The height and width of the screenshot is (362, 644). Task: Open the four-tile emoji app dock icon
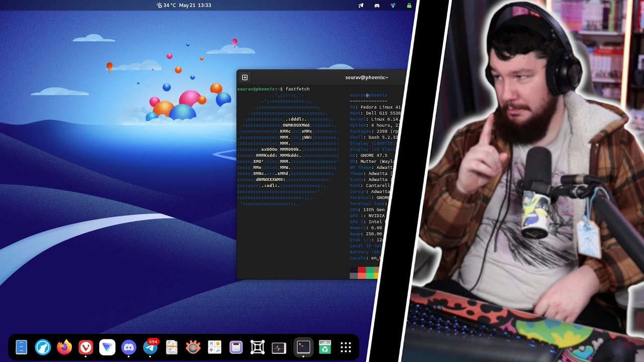215,347
